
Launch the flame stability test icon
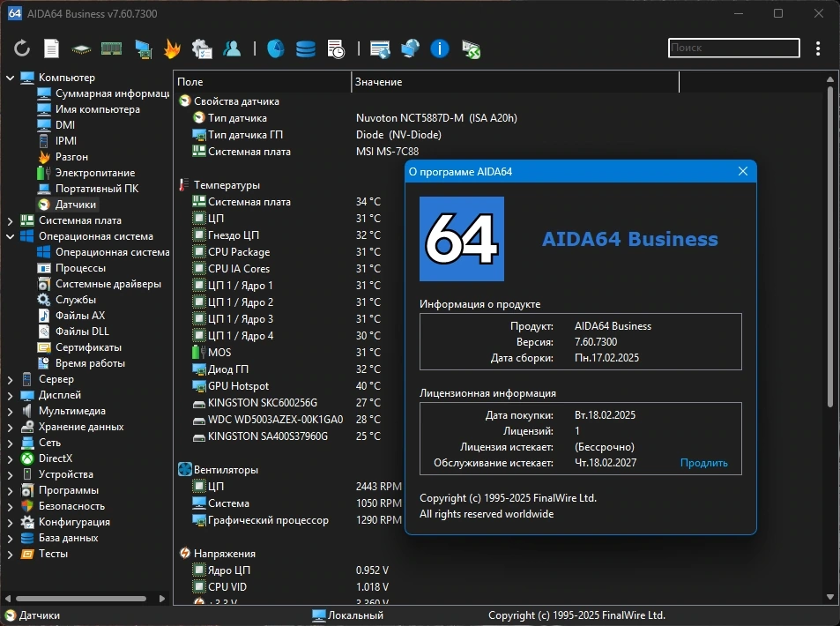(172, 48)
